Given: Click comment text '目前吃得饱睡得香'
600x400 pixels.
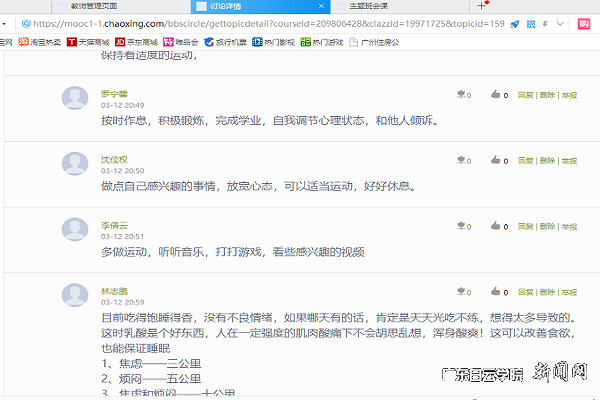Looking at the screenshot, I should tap(147, 318).
